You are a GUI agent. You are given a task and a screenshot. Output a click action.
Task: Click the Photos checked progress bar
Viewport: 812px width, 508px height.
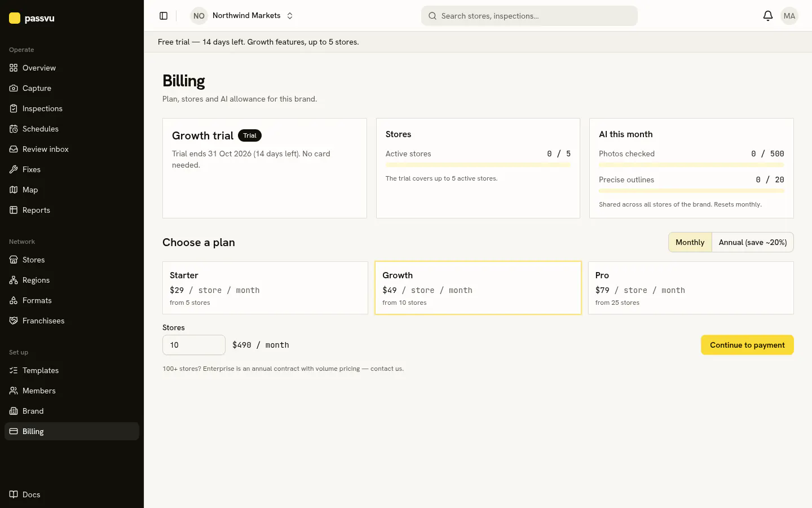[x=691, y=165]
